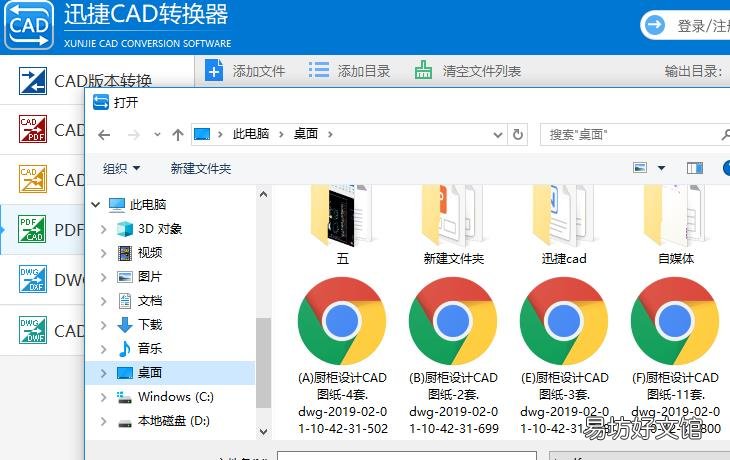Click the navigation pane scroll-down arrow
This screenshot has width=730, height=460.
click(x=264, y=432)
